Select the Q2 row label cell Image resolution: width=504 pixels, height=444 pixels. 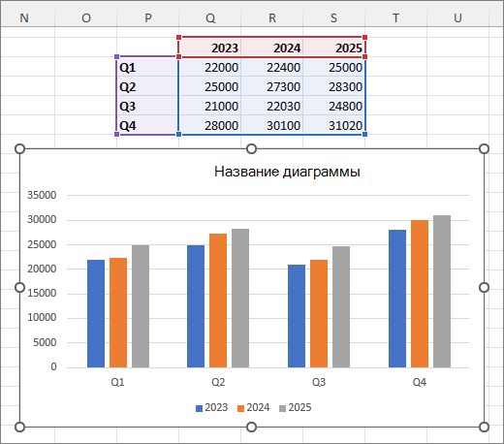pyautogui.click(x=147, y=86)
